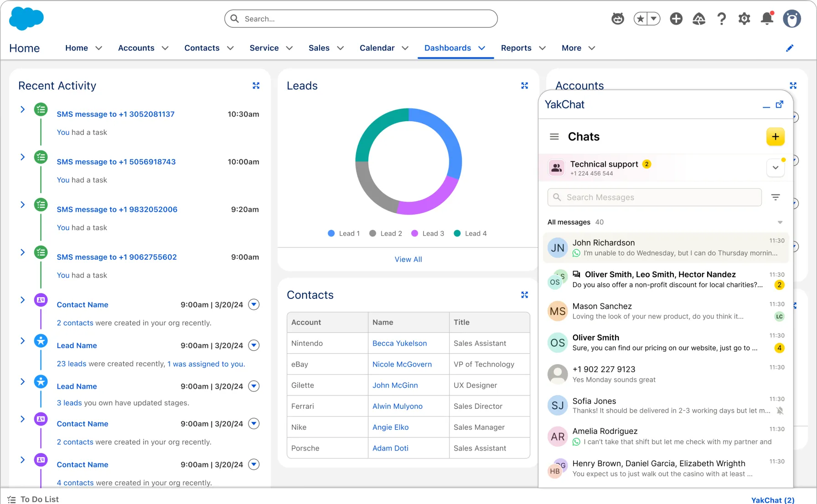Screen dimensions: 817x504
Task: Click the Lead 3 purple legend dot
Action: tap(415, 233)
